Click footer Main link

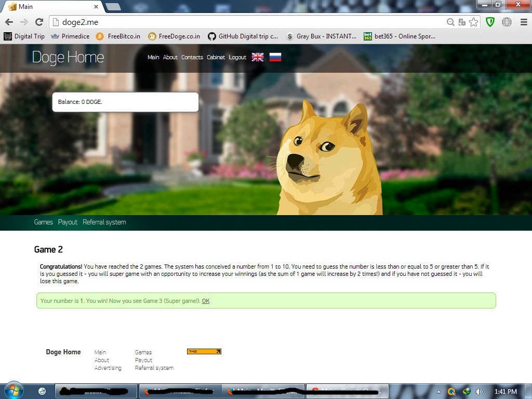100,353
